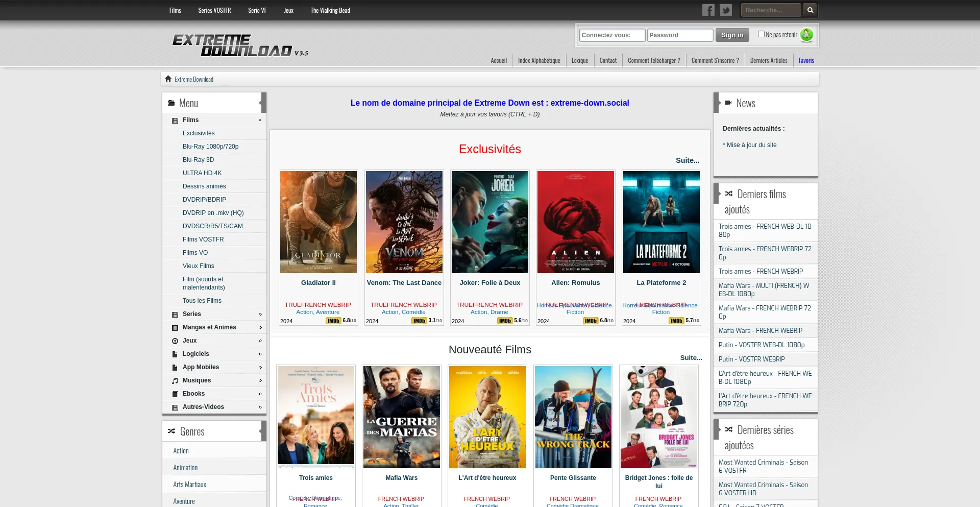
Task: Collapse the Films menu section
Action: [x=260, y=120]
